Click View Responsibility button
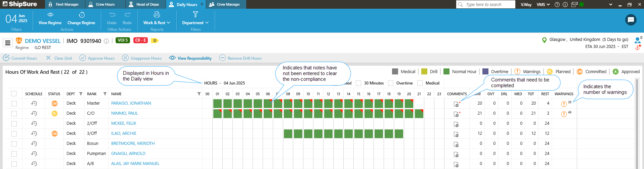 (x=190, y=58)
